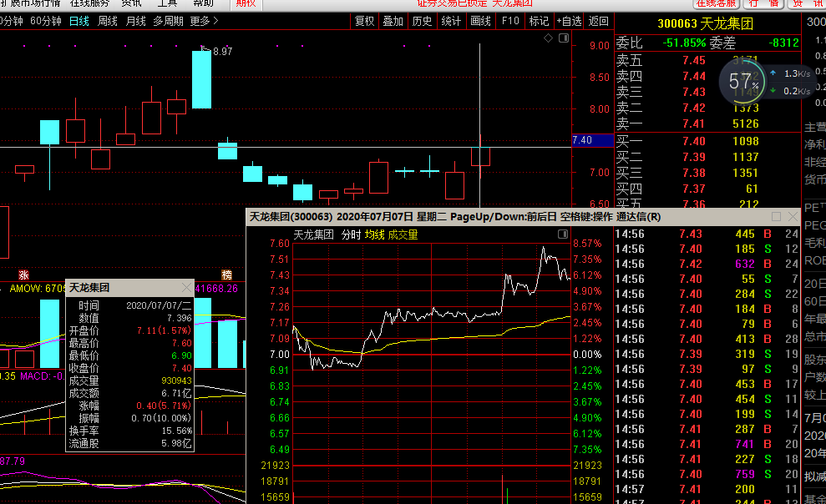The image size is (826, 504).
Task: Click the 买四 7.37 bid row
Action: pyautogui.click(x=707, y=189)
